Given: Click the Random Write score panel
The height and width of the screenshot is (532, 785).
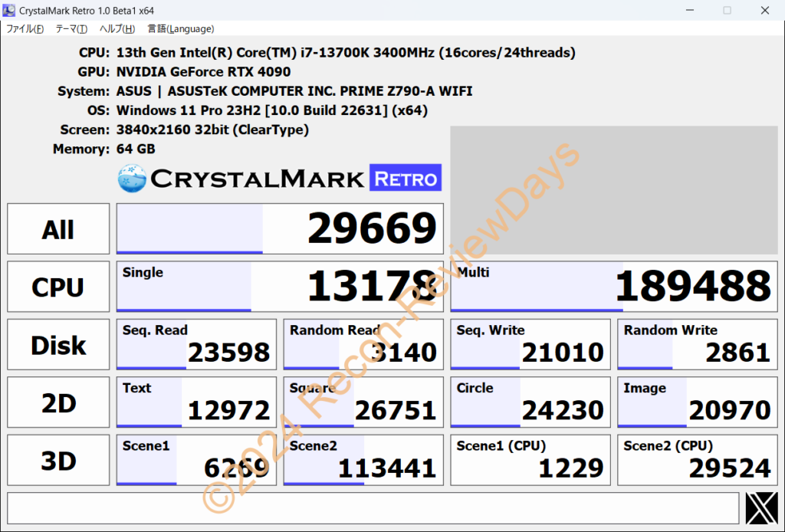Looking at the screenshot, I should 696,344.
